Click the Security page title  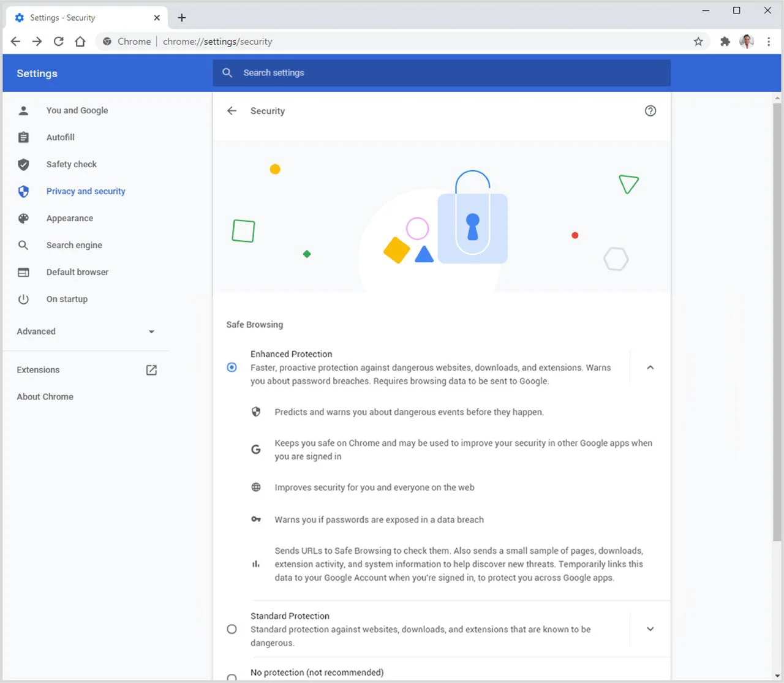268,111
